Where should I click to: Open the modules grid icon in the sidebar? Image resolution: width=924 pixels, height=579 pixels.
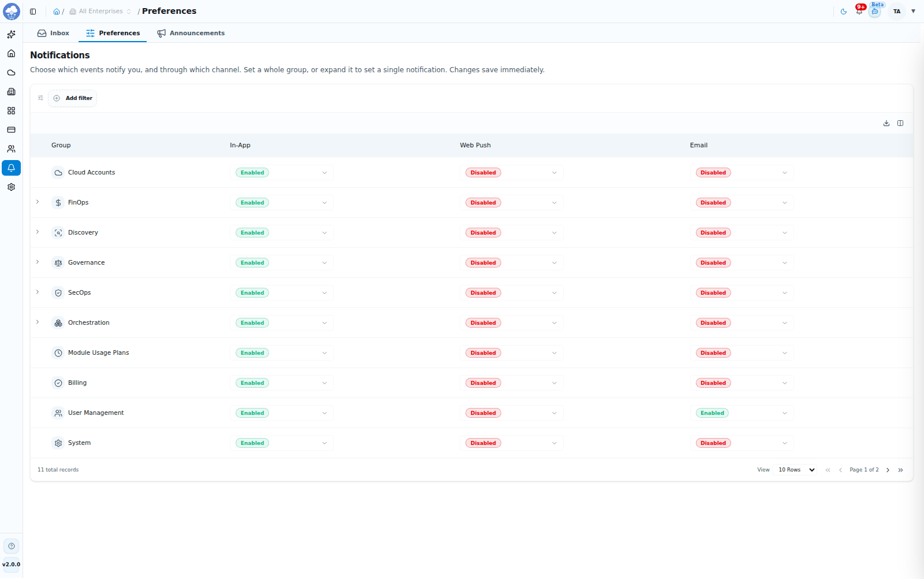11,111
